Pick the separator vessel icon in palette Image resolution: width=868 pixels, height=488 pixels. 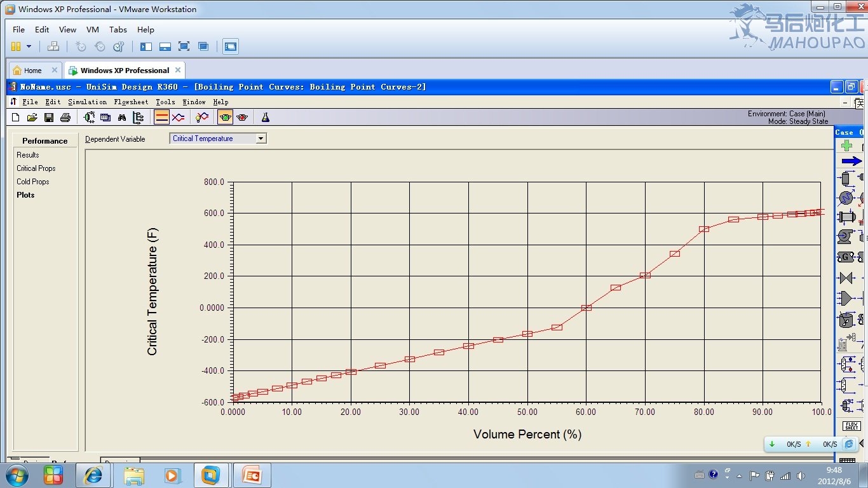click(845, 179)
